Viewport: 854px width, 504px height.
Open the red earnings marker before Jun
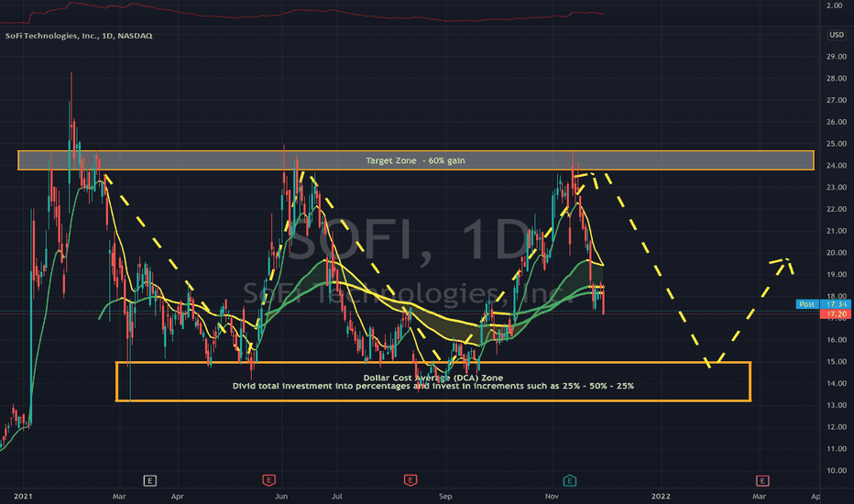point(268,480)
